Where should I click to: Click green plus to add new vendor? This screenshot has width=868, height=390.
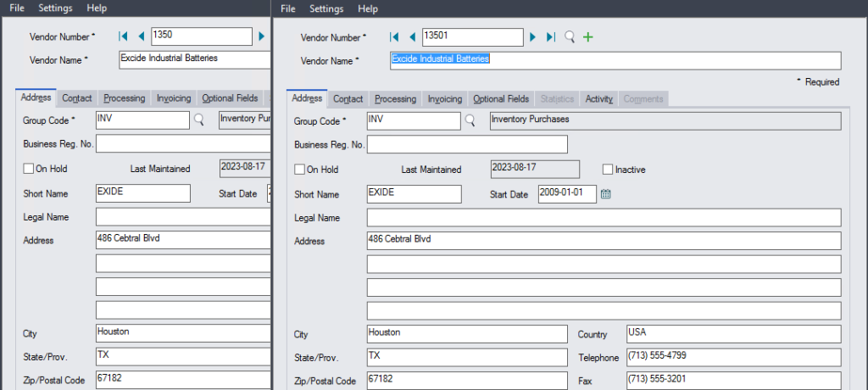pos(588,37)
